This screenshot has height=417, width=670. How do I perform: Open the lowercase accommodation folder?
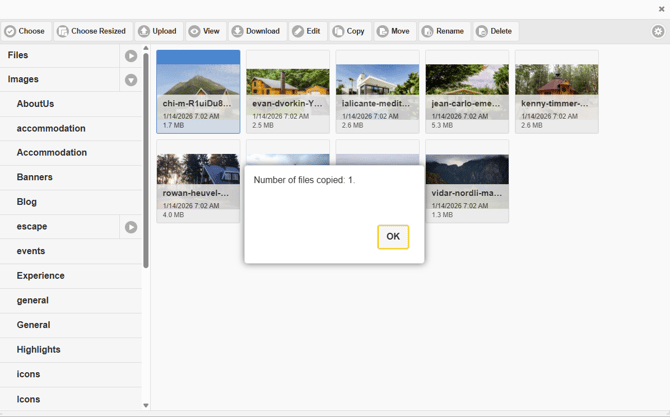(x=71, y=129)
